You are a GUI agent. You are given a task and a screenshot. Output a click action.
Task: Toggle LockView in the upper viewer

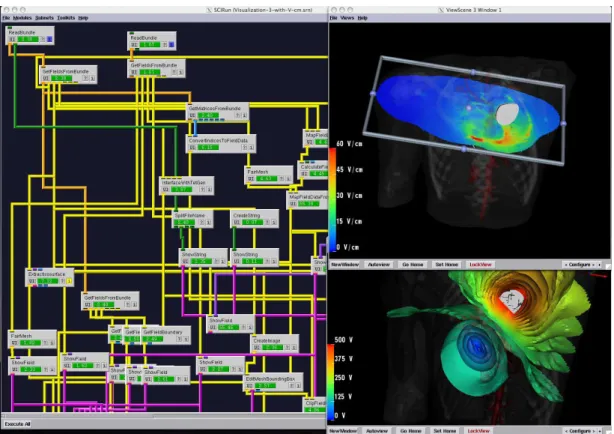pyautogui.click(x=480, y=265)
